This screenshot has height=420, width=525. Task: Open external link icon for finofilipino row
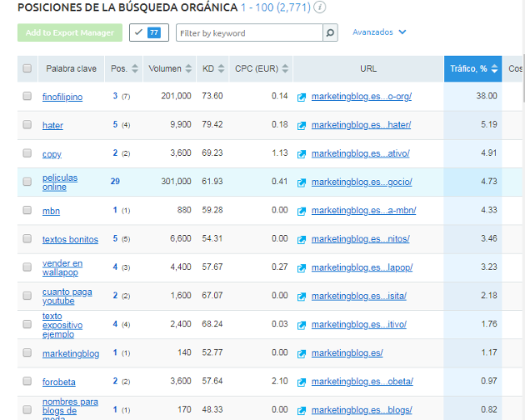[x=302, y=97]
